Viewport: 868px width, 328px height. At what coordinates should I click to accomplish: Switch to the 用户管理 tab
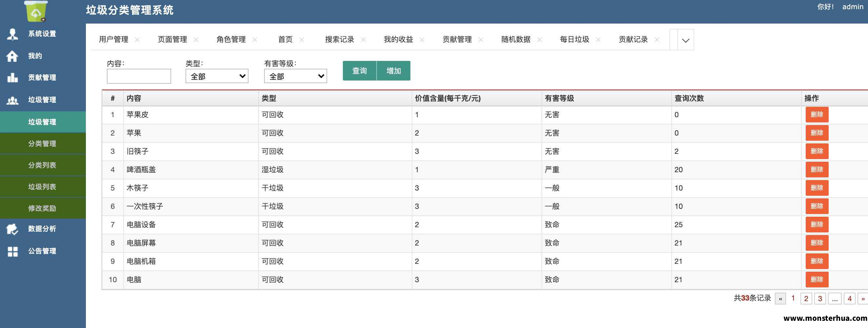pos(113,40)
